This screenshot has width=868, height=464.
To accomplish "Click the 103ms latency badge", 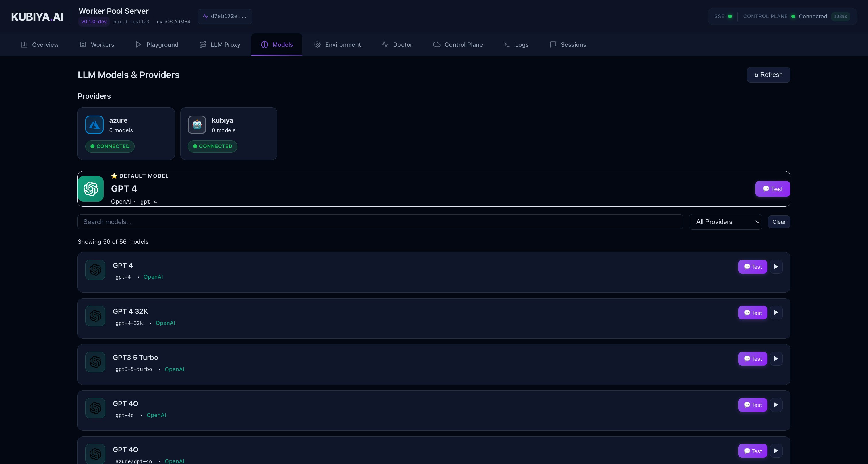I will (x=840, y=17).
